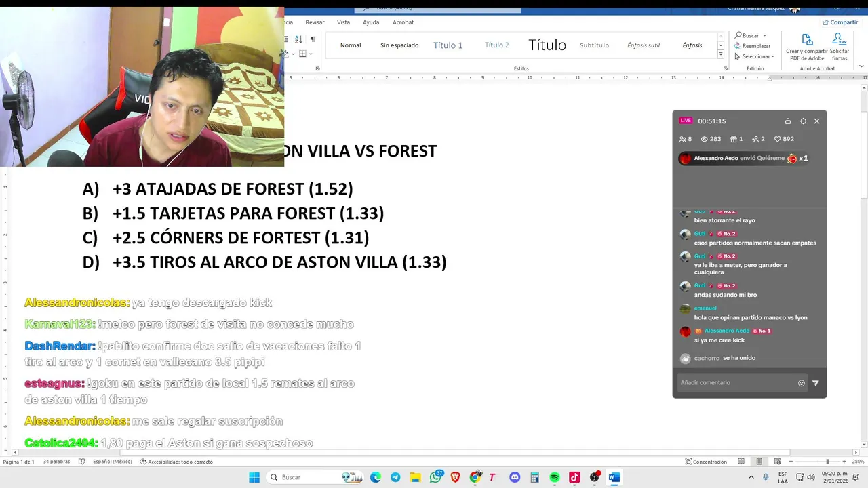Switch to Web Layout view icon
Image resolution: width=868 pixels, height=488 pixels.
tap(776, 462)
